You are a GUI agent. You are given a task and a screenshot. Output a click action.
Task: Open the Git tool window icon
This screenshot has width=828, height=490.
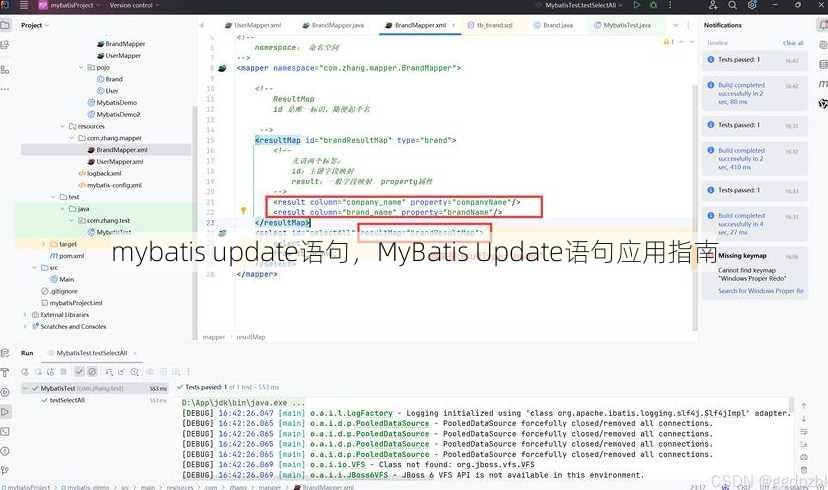[x=5, y=469]
